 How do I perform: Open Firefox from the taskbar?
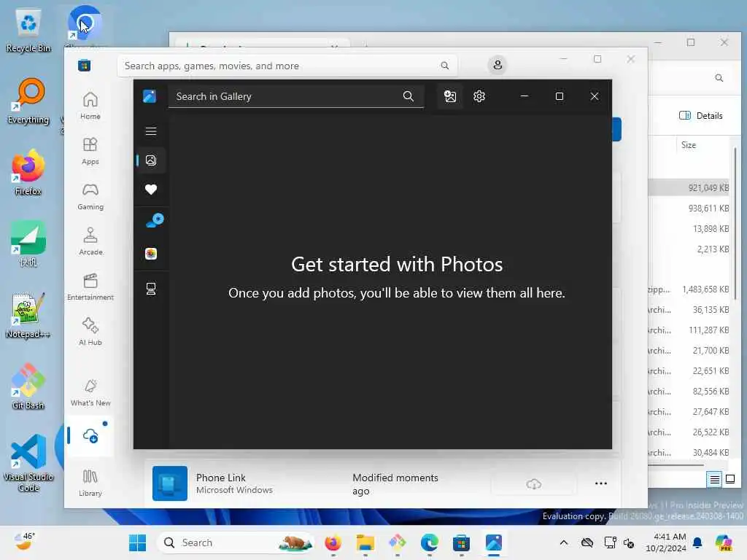click(x=333, y=542)
